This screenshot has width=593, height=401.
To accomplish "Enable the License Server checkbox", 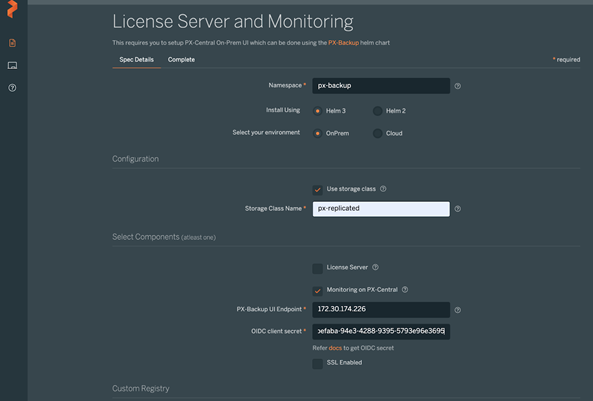I will [x=318, y=268].
